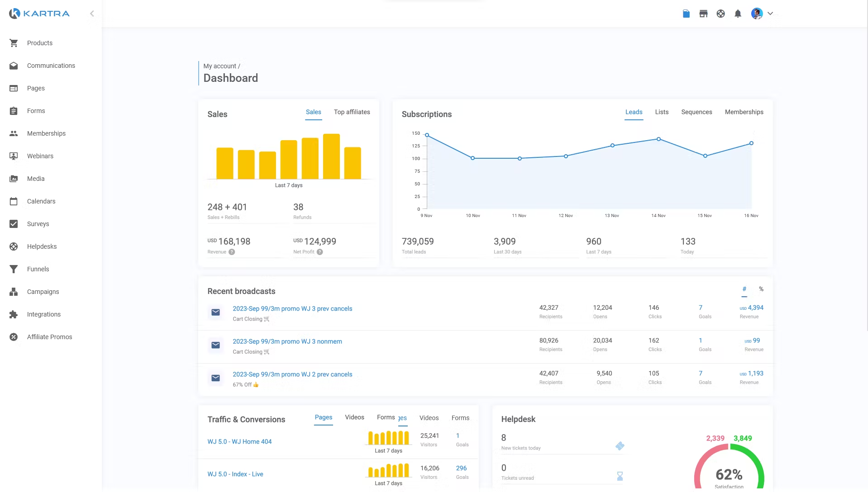
Task: Click the 739,059 Total leads figure
Action: click(x=418, y=242)
